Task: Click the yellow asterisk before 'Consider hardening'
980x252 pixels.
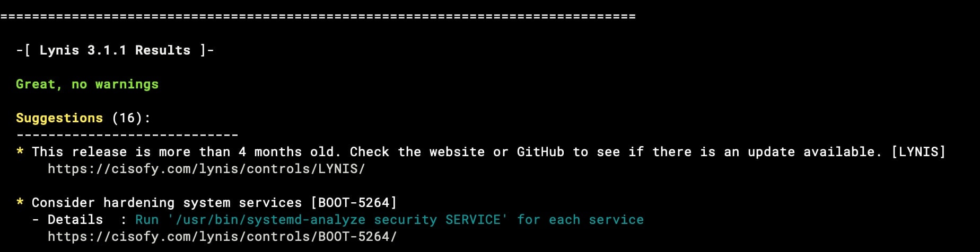Action: (20, 202)
